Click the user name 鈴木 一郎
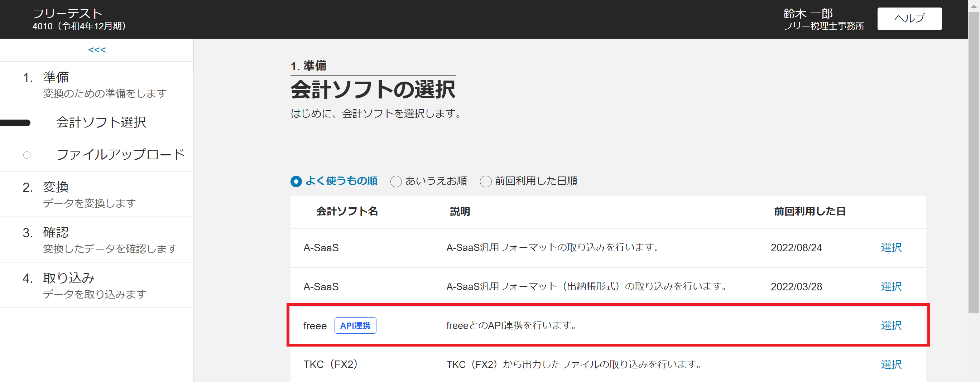The height and width of the screenshot is (382, 980). pos(808,14)
